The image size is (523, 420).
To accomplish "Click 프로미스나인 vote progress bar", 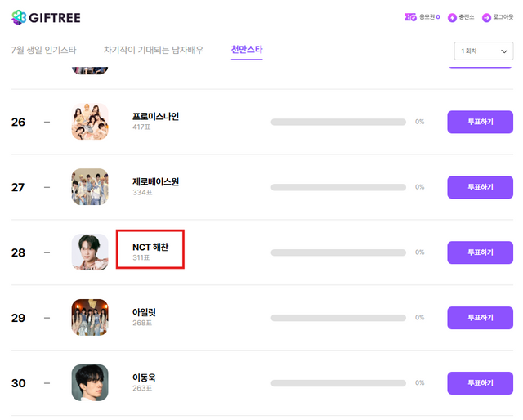I will [338, 122].
